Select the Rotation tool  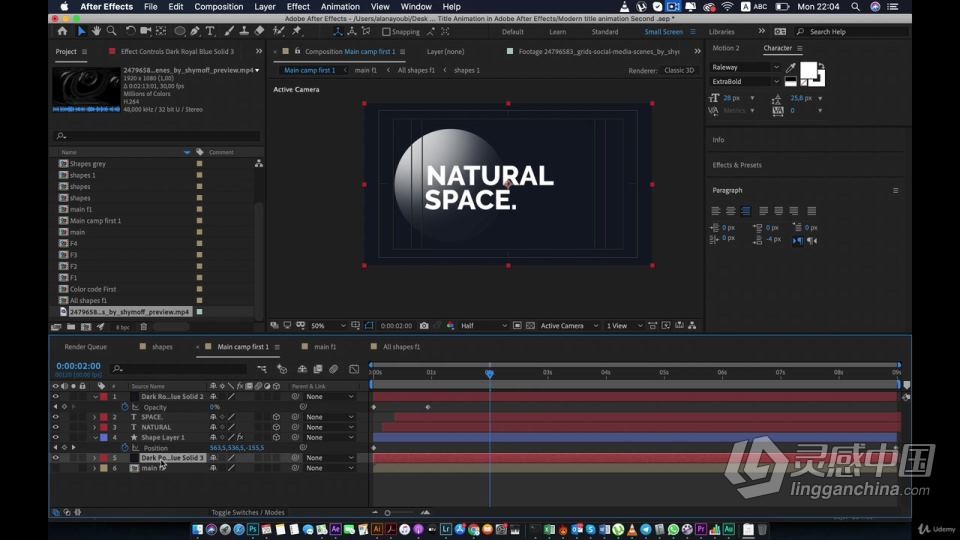coord(130,31)
